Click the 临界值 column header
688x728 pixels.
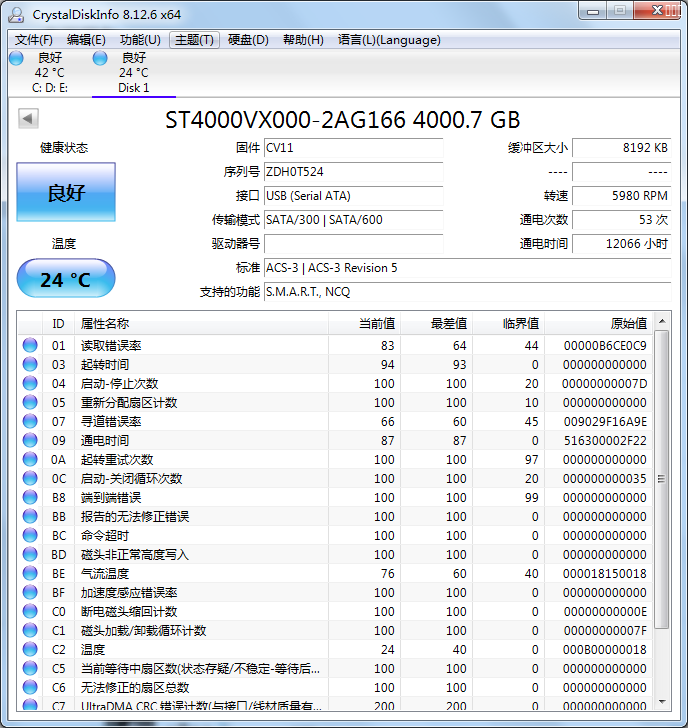click(509, 324)
